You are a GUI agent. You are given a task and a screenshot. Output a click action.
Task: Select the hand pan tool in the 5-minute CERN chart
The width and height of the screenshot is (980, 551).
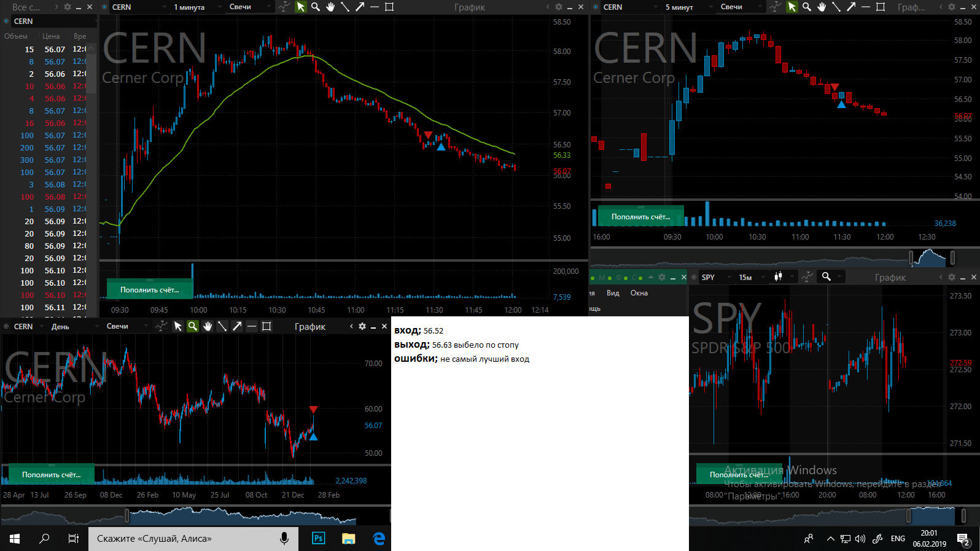822,7
